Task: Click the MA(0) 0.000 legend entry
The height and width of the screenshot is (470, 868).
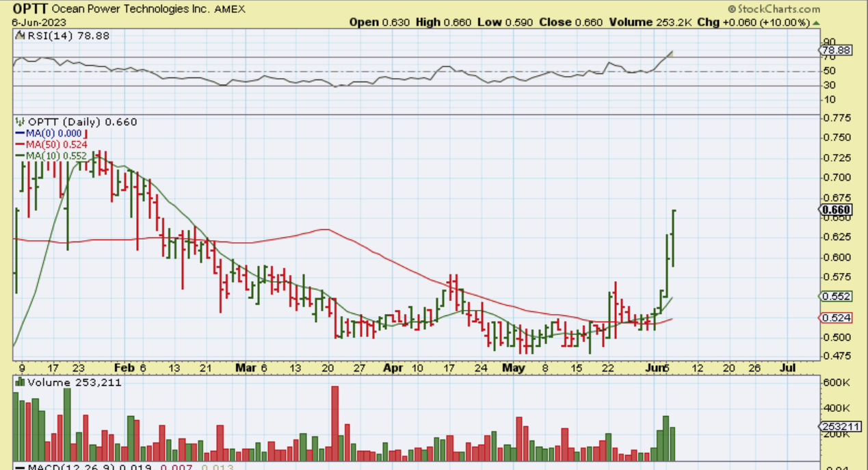Action: [54, 133]
